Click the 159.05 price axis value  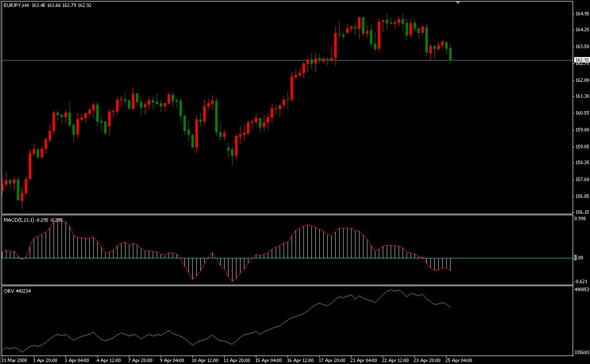pyautogui.click(x=582, y=147)
